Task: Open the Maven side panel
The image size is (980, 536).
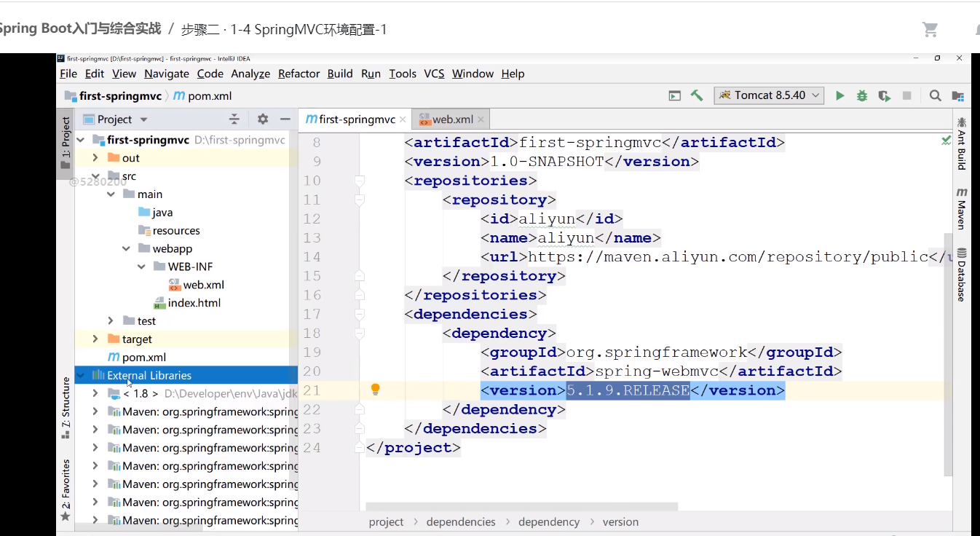Action: (x=962, y=208)
